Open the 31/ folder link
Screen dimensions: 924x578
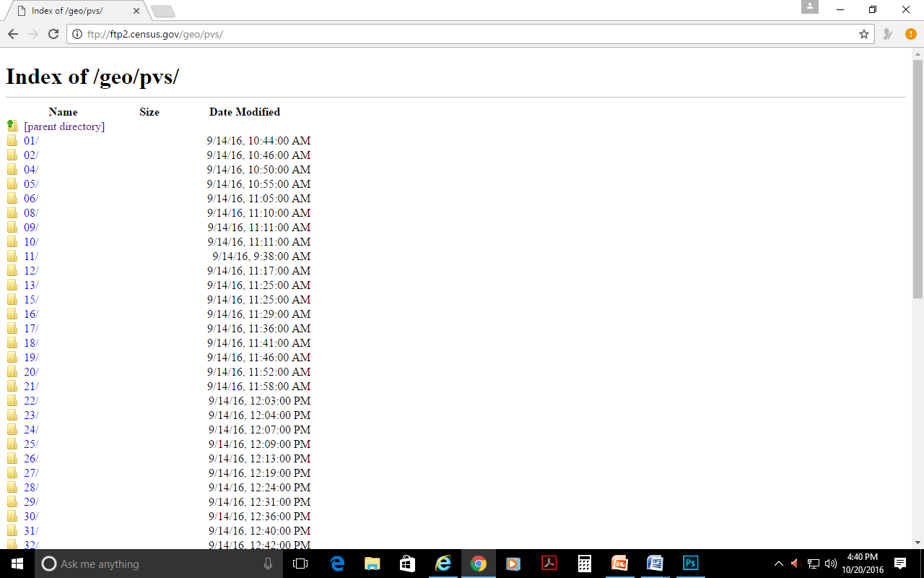pyautogui.click(x=31, y=531)
